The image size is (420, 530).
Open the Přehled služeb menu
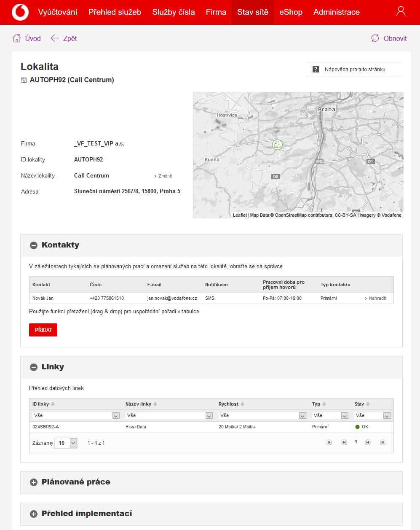coord(115,12)
